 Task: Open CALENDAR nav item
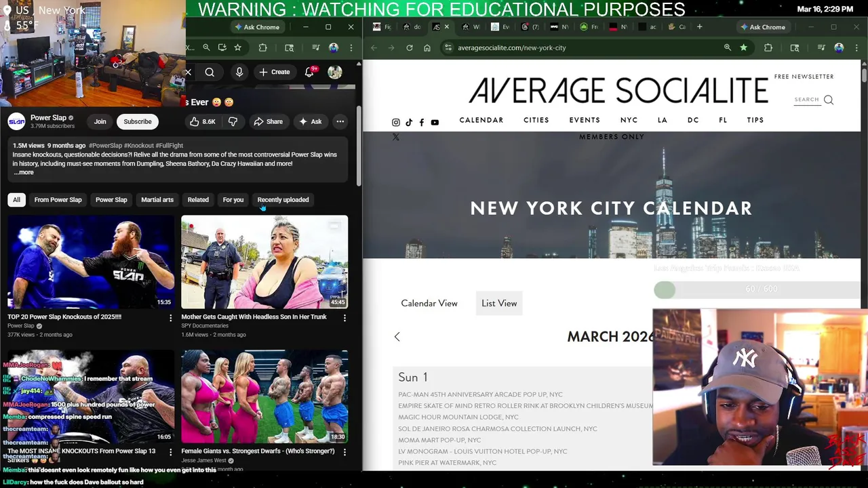(481, 120)
